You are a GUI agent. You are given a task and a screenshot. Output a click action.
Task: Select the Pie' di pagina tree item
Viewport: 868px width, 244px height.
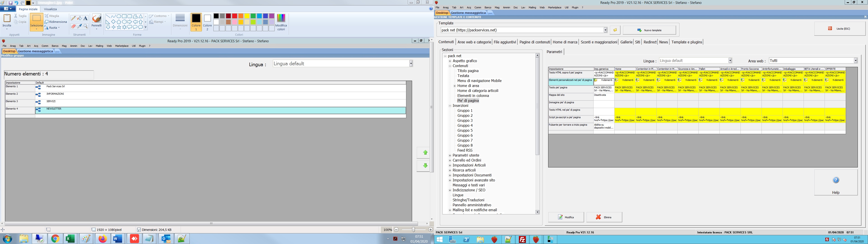pos(468,101)
